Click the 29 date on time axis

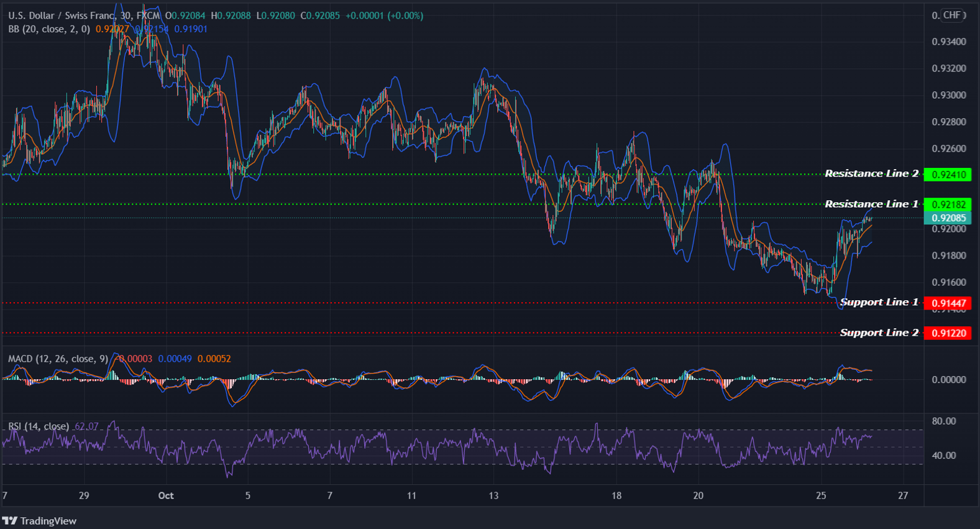[84, 495]
